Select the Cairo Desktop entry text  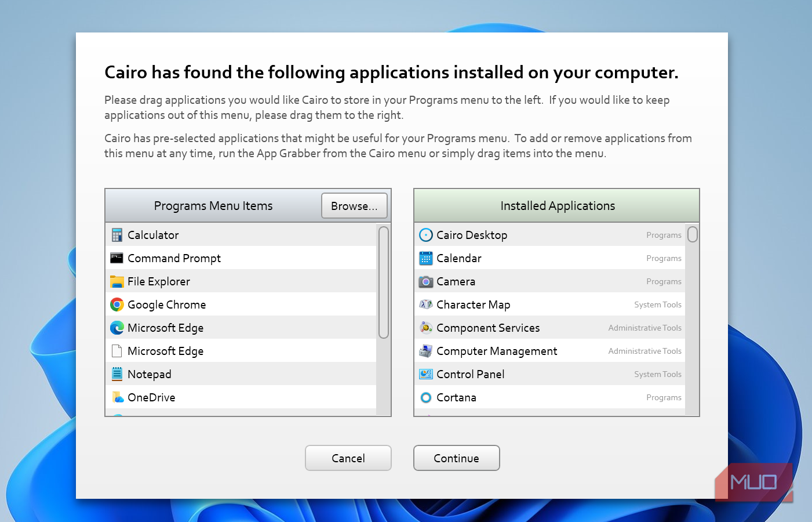coord(472,235)
